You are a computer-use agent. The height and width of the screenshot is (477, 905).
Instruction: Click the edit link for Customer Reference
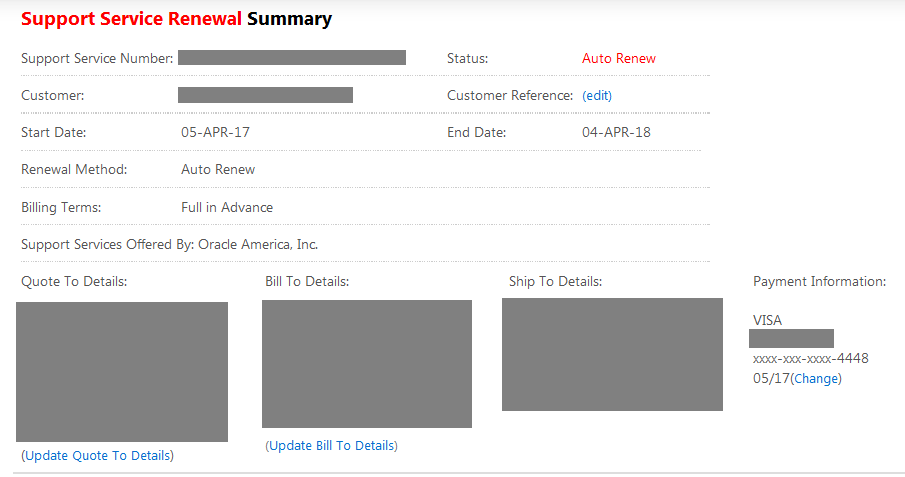pyautogui.click(x=597, y=96)
